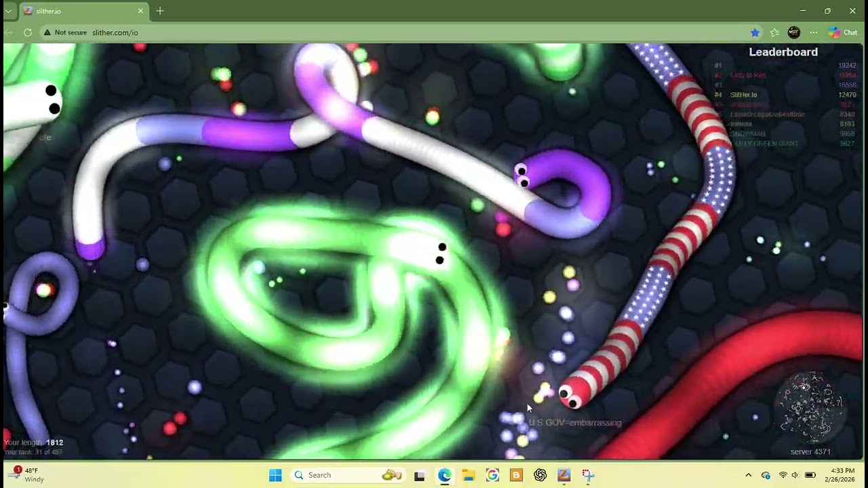Image resolution: width=868 pixels, height=488 pixels.
Task: Restore down the browser window
Action: coord(827,11)
